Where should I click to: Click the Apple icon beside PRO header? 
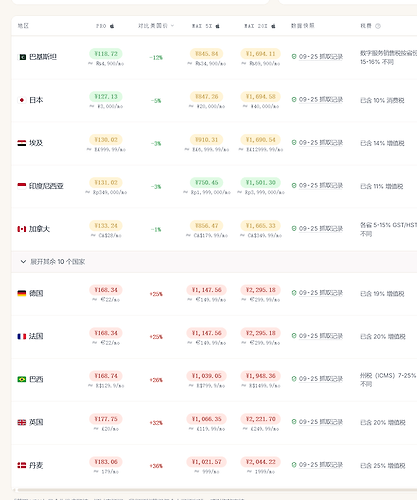tap(112, 26)
